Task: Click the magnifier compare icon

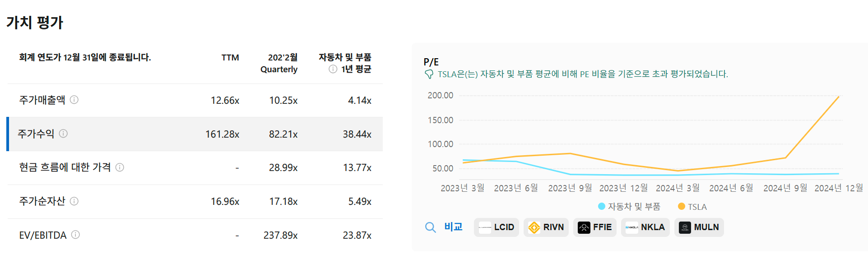Action: click(431, 227)
